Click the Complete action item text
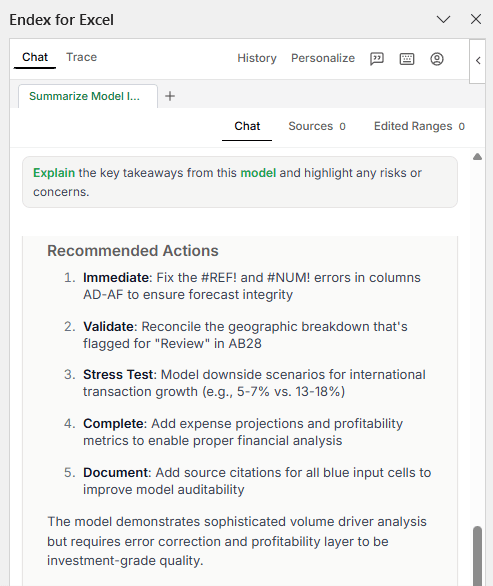This screenshot has height=586, width=493. 243,432
